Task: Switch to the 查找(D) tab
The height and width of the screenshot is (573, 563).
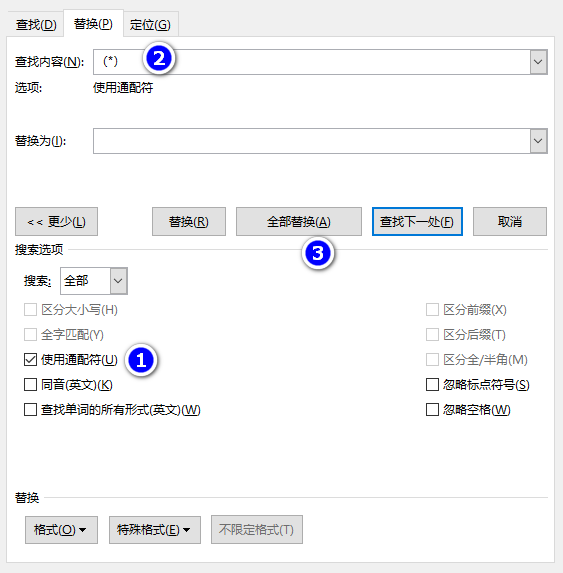Action: (x=36, y=25)
